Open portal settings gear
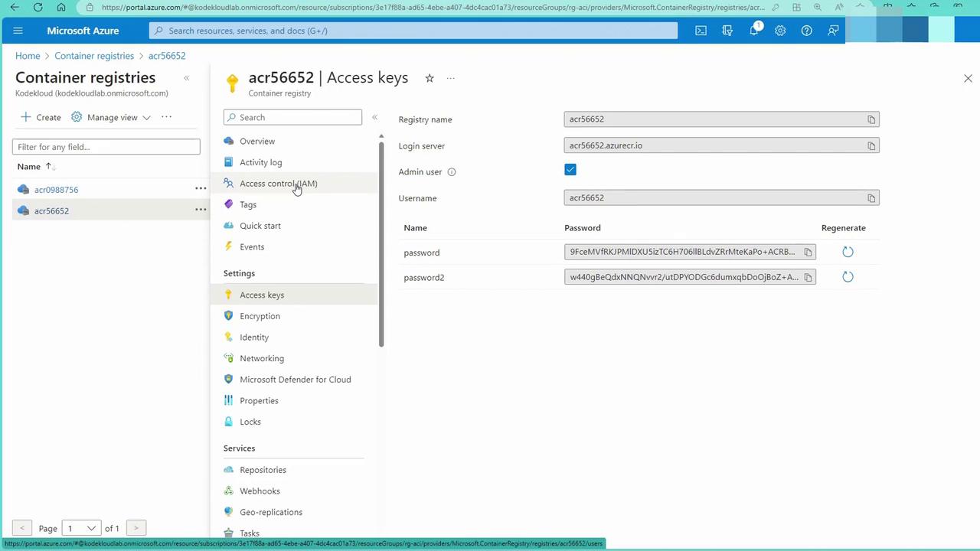 (779, 31)
